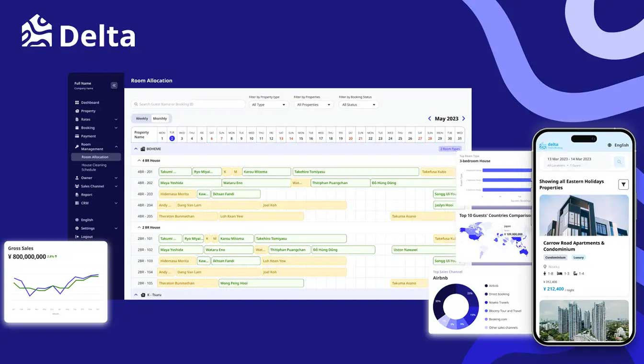644x364 pixels.
Task: Open the Room Allocation submenu item
Action: point(96,157)
